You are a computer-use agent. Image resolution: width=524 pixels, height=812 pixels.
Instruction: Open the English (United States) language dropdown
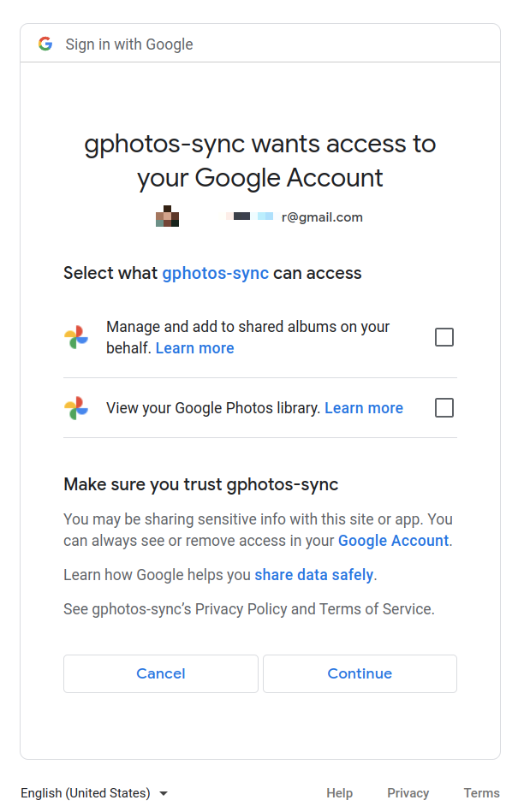point(86,793)
